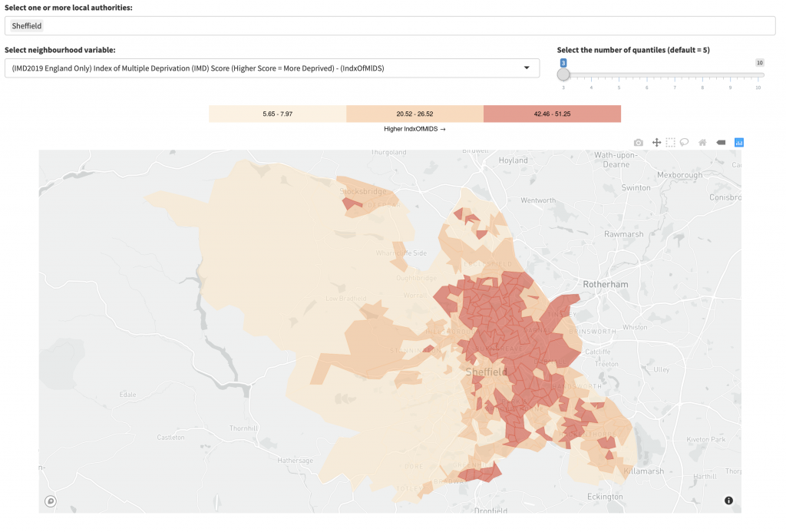This screenshot has height=532, width=786.
Task: Choose the Lasso Select tool
Action: point(684,142)
